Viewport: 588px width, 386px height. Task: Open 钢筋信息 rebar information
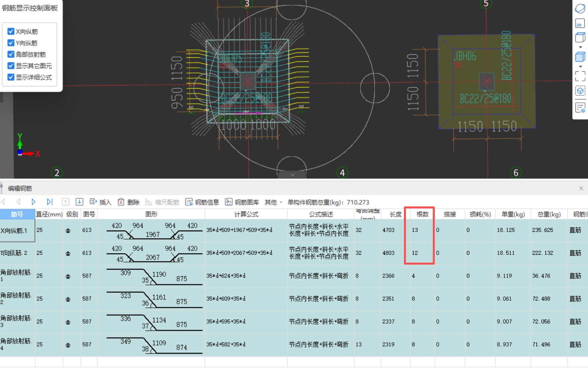pos(202,202)
